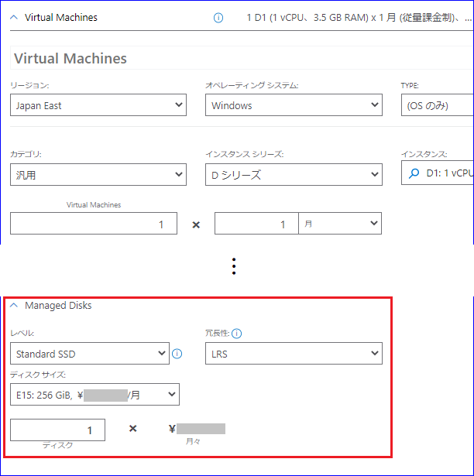
Task: Click the search magnifier icon in インスタンス field
Action: (x=414, y=173)
